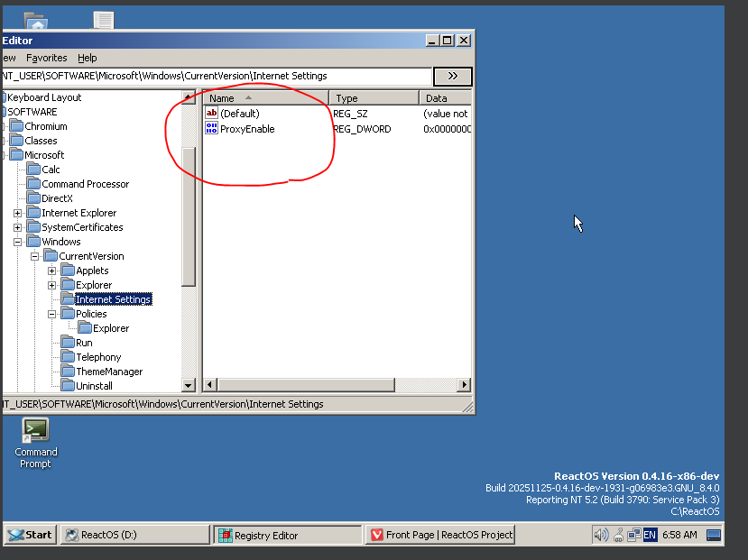This screenshot has height=560, width=748.
Task: Select the ProxyEnable DWORD value icon
Action: click(x=212, y=129)
